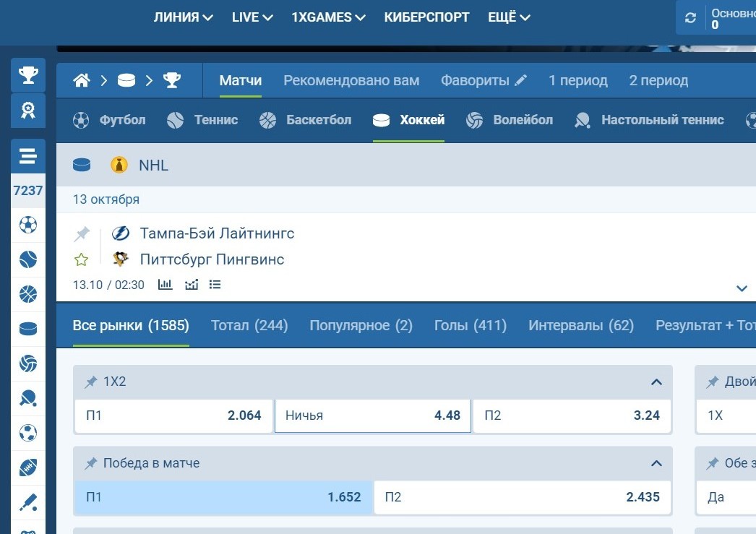Click the home icon in the breadcrumb
The image size is (756, 534).
pyautogui.click(x=82, y=80)
